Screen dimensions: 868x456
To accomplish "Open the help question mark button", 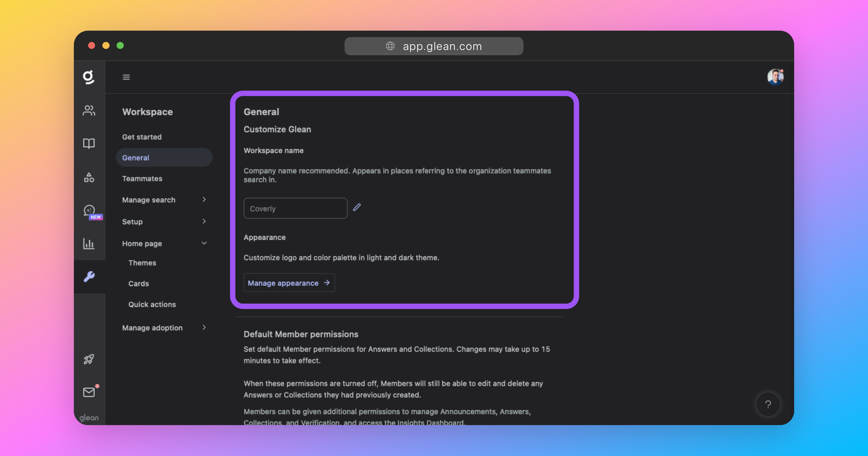I will pos(768,404).
